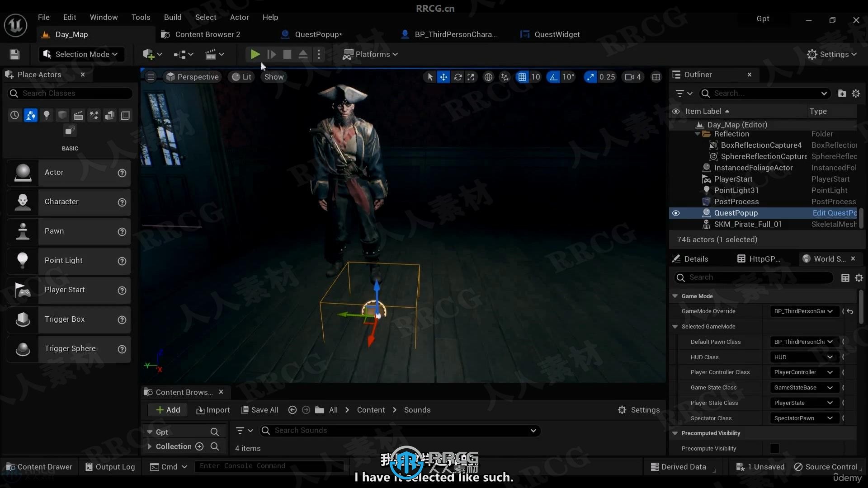Show Recently Placed actors category

tap(14, 115)
